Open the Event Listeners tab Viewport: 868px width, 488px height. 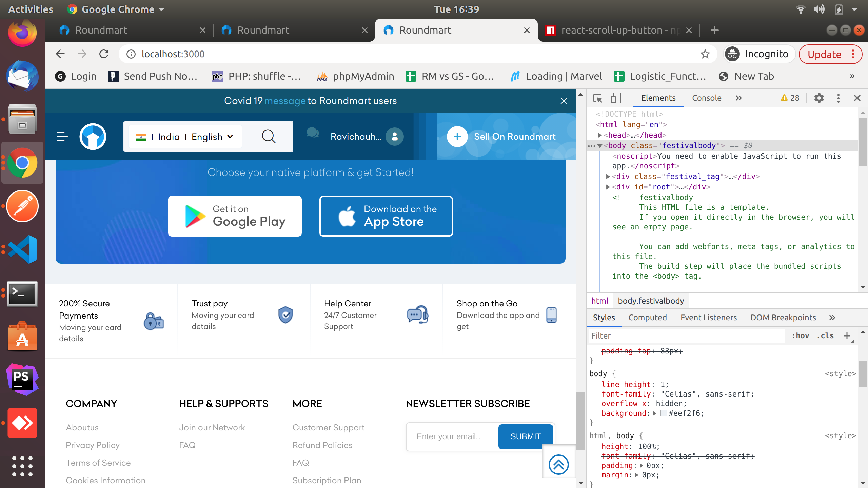click(709, 318)
